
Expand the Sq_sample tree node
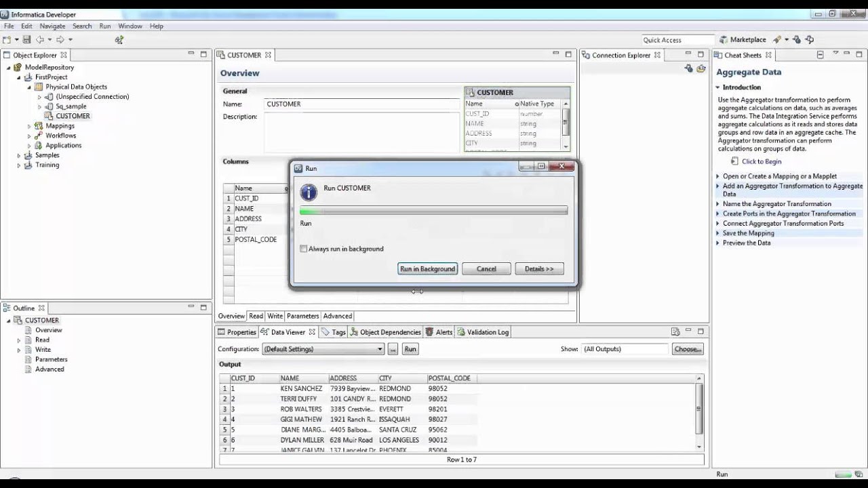[39, 106]
